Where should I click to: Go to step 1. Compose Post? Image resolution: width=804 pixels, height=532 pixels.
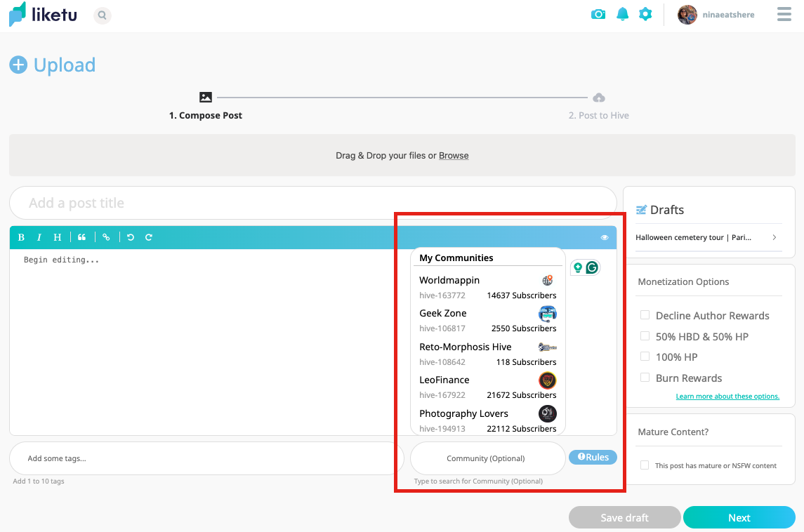point(206,116)
